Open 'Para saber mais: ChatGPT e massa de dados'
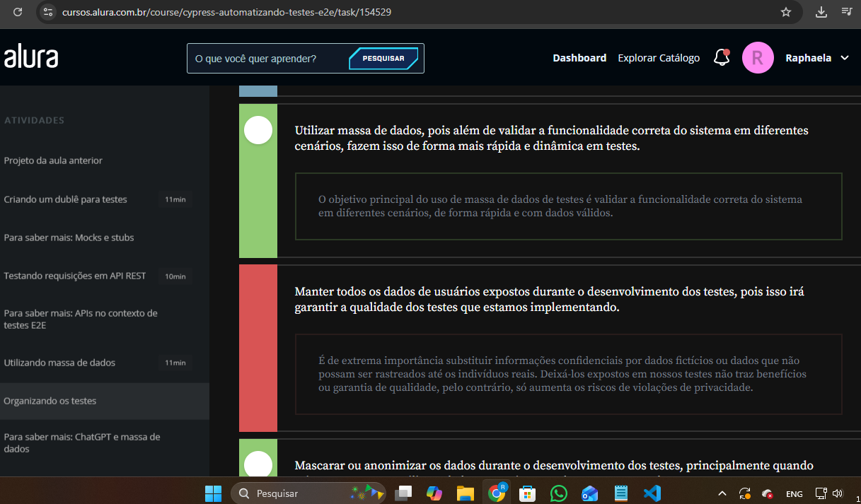The height and width of the screenshot is (504, 861). [x=82, y=443]
